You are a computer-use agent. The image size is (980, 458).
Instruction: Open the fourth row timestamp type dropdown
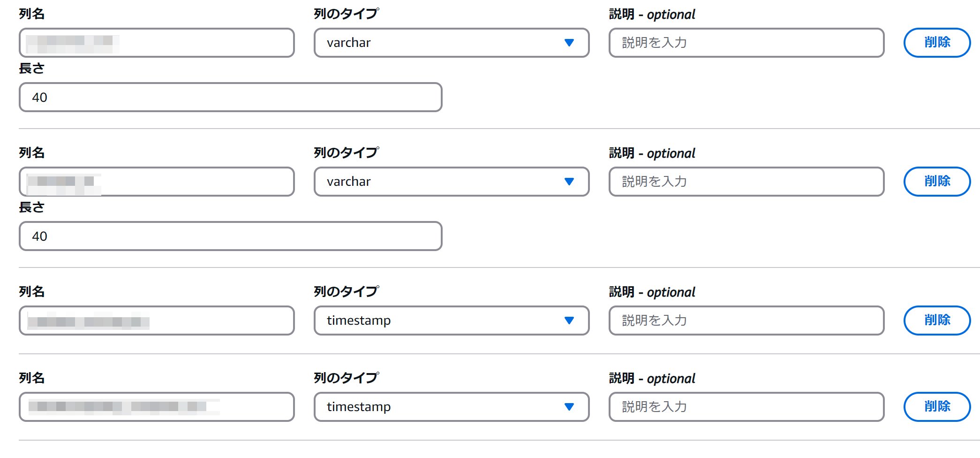[441, 407]
